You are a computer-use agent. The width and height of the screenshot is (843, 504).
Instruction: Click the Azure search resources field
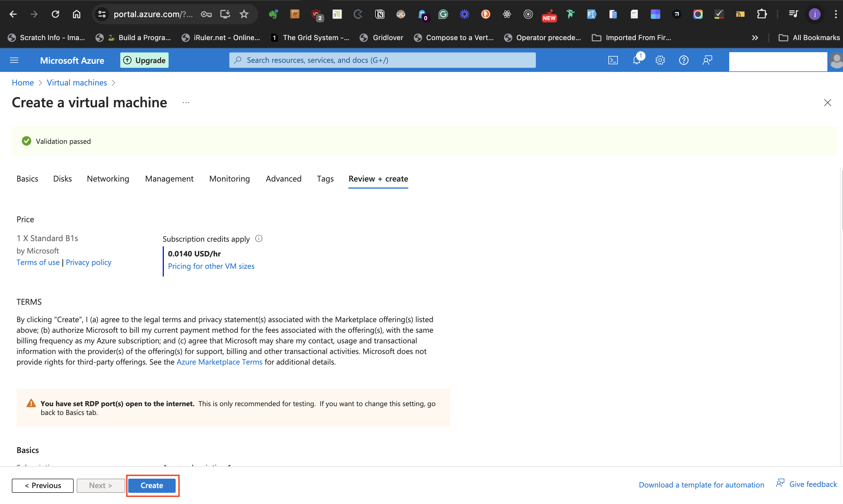click(x=382, y=60)
